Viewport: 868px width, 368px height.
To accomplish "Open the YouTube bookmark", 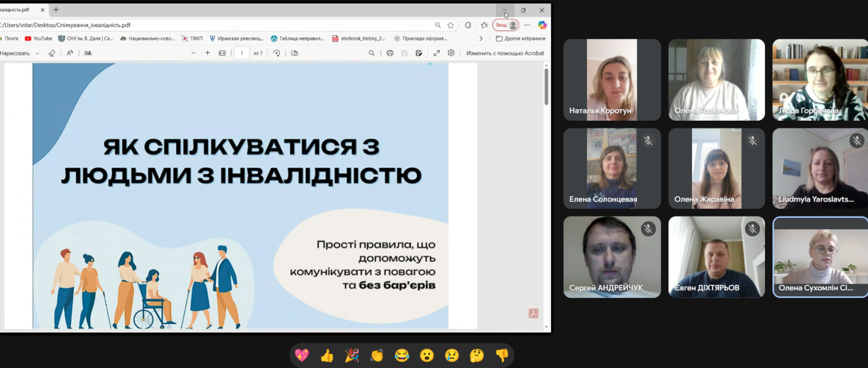I will pyautogui.click(x=39, y=39).
